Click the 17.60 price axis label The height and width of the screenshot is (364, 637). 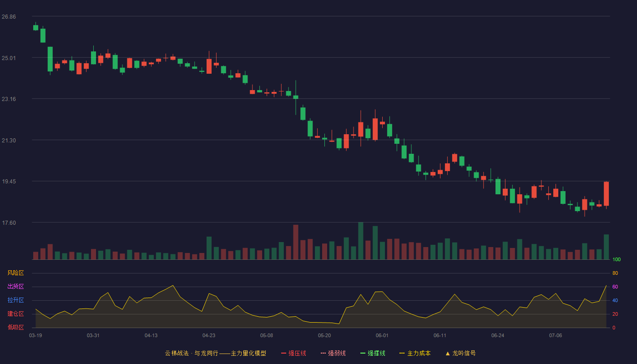click(9, 223)
